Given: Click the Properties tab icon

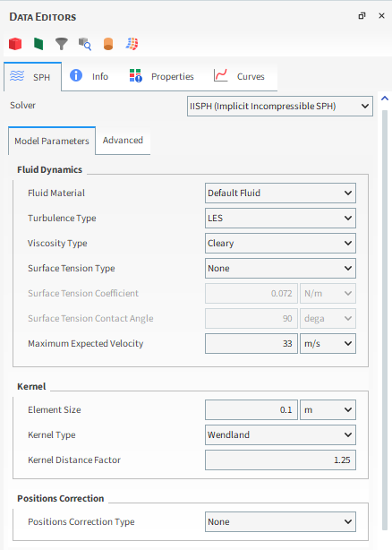Looking at the screenshot, I should (135, 75).
